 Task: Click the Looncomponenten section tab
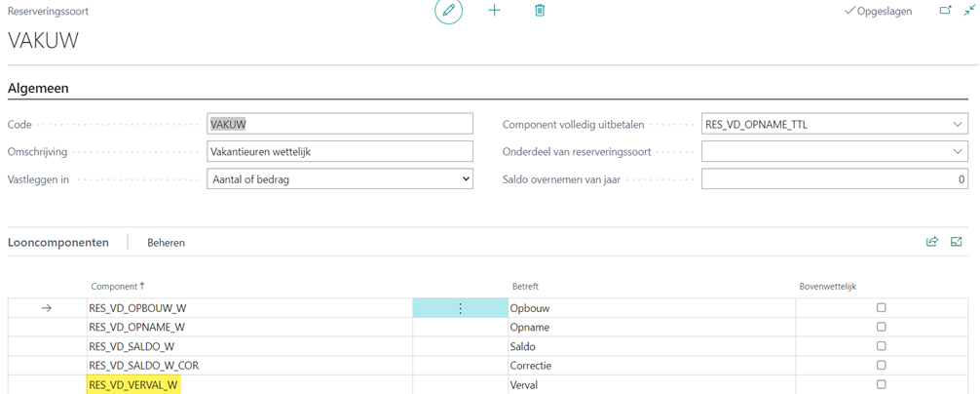pos(58,243)
